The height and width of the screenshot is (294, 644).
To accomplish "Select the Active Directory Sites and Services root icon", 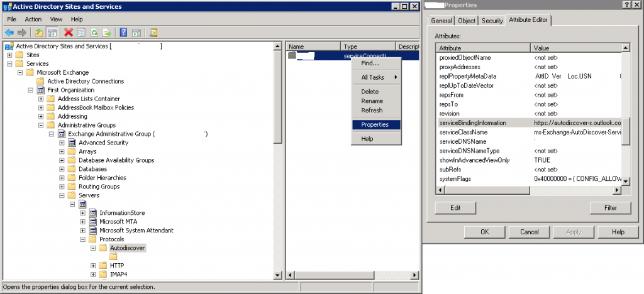I will point(9,46).
